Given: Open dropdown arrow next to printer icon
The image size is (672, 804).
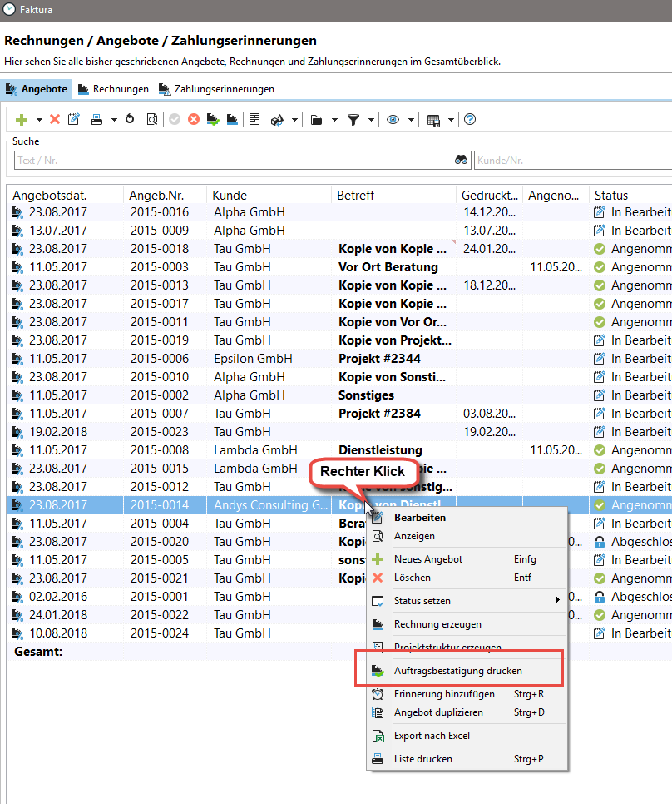Looking at the screenshot, I should click(114, 120).
